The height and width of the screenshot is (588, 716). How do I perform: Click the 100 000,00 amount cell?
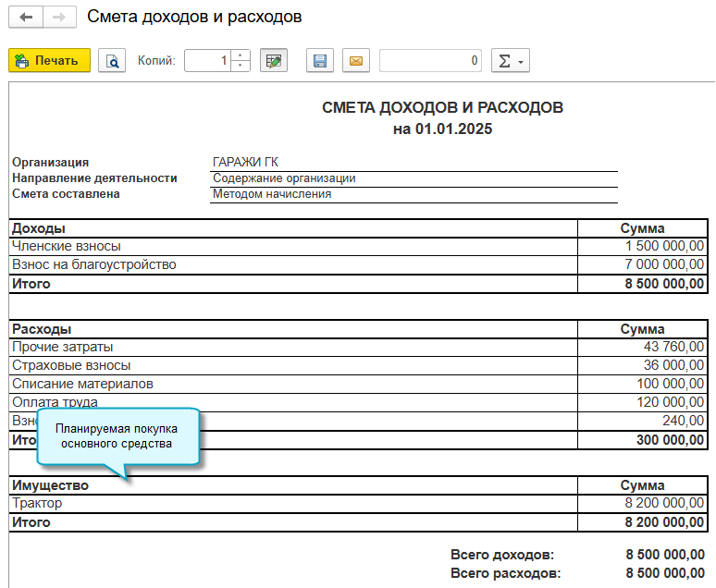(643, 384)
